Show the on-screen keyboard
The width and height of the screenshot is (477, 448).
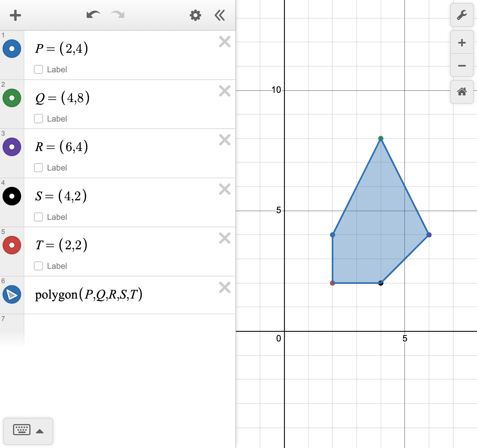click(22, 430)
